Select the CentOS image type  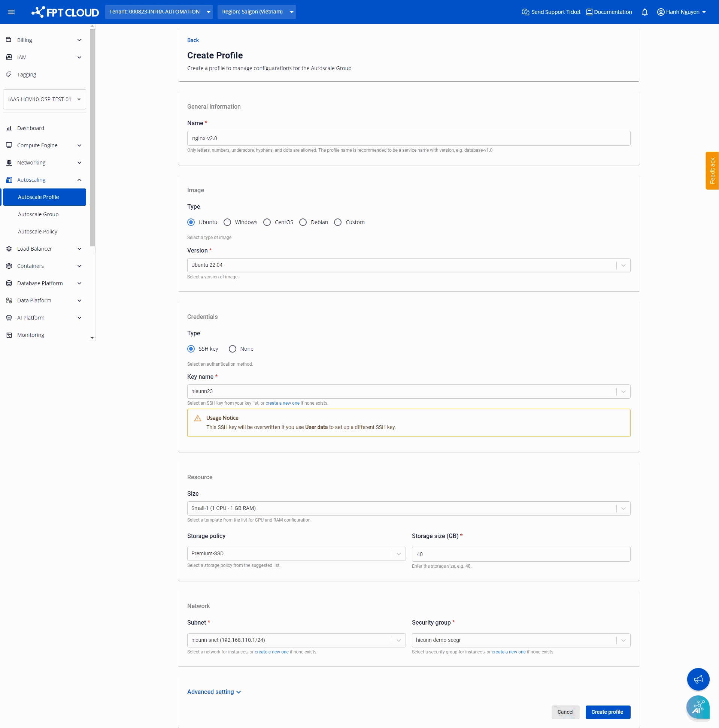click(x=267, y=222)
